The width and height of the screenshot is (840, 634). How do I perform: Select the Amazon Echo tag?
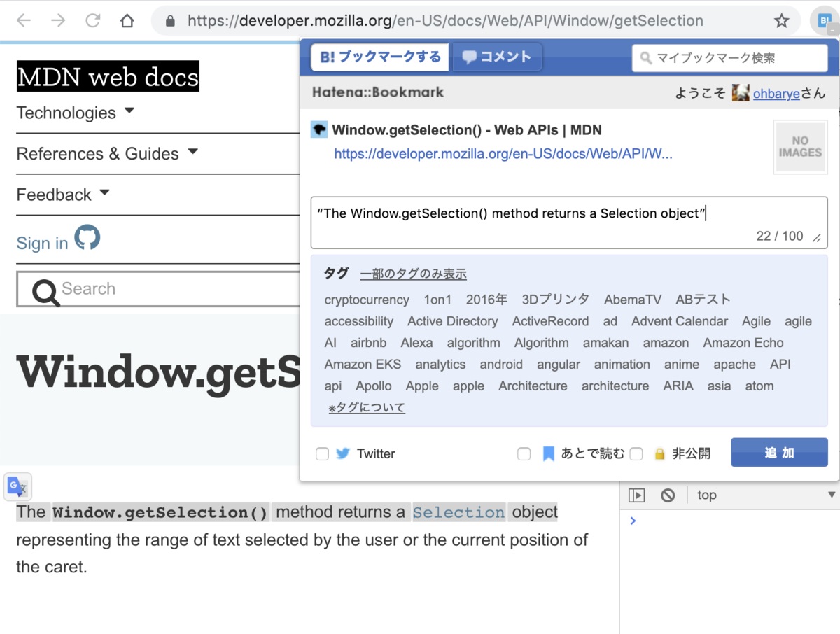(743, 343)
